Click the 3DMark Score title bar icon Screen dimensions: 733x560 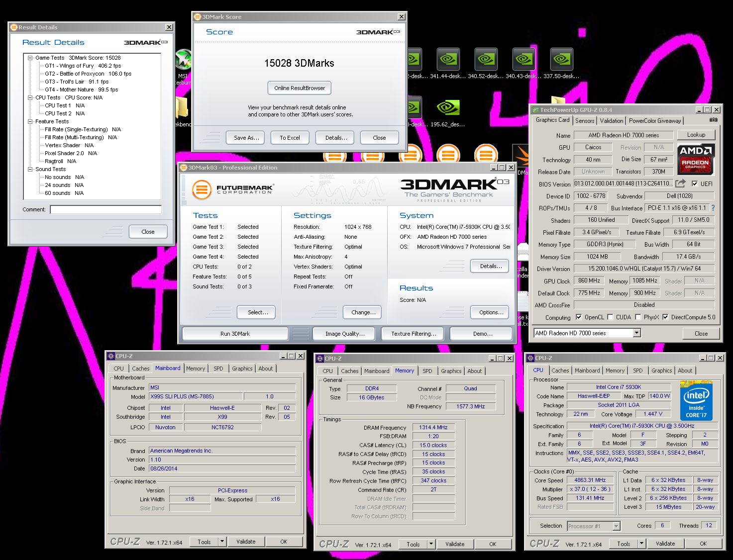[x=198, y=17]
